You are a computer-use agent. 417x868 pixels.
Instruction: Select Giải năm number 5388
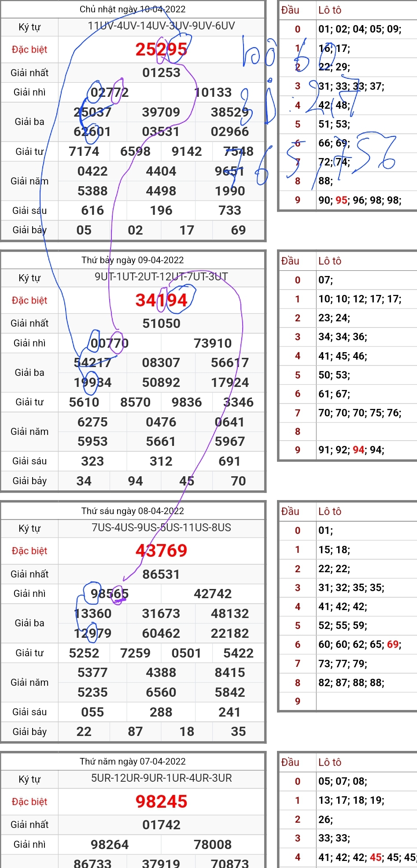pos(92,191)
